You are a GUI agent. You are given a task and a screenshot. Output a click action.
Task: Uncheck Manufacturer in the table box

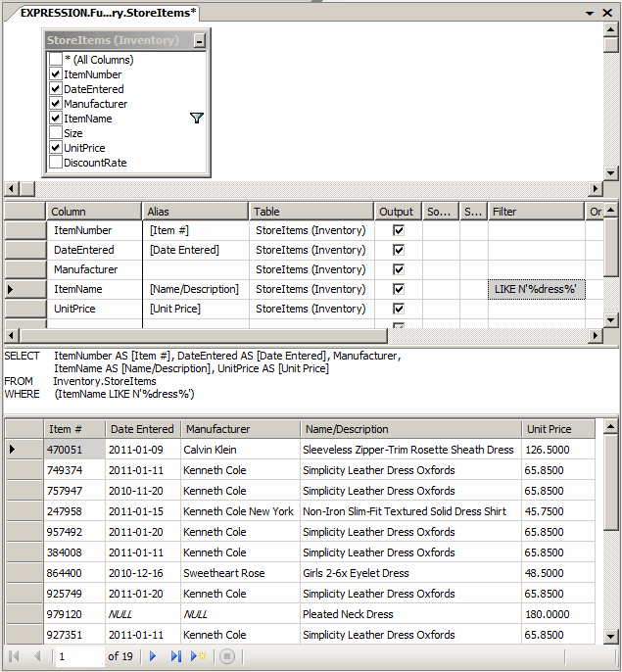coord(56,103)
